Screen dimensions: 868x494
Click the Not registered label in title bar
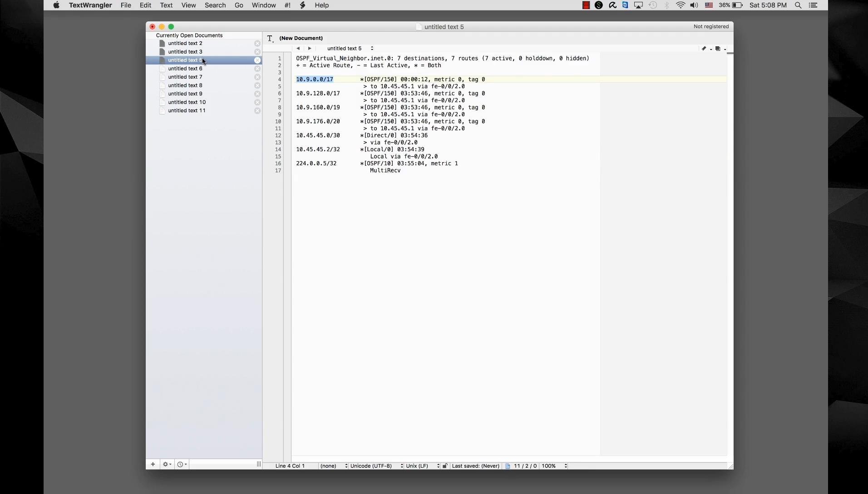coord(711,27)
